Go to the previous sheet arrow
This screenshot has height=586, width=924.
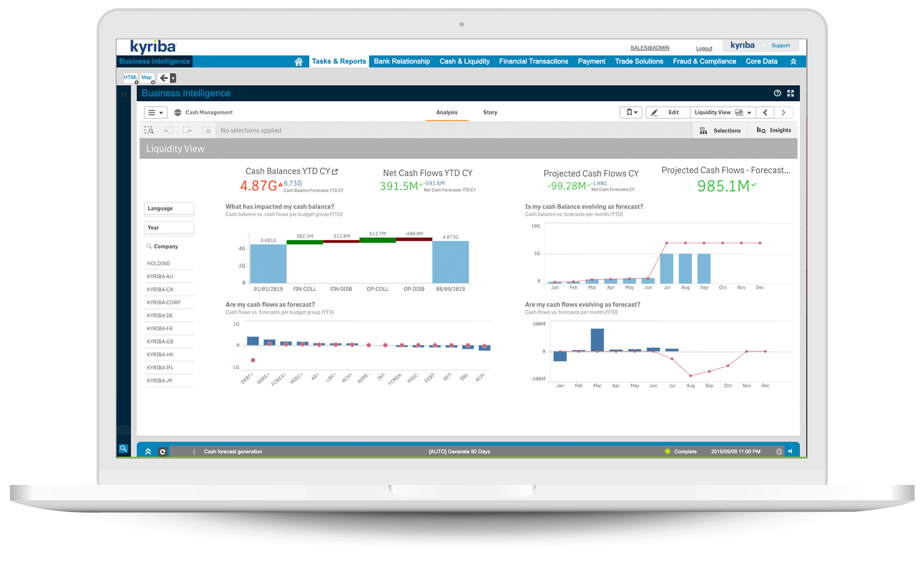(x=765, y=113)
